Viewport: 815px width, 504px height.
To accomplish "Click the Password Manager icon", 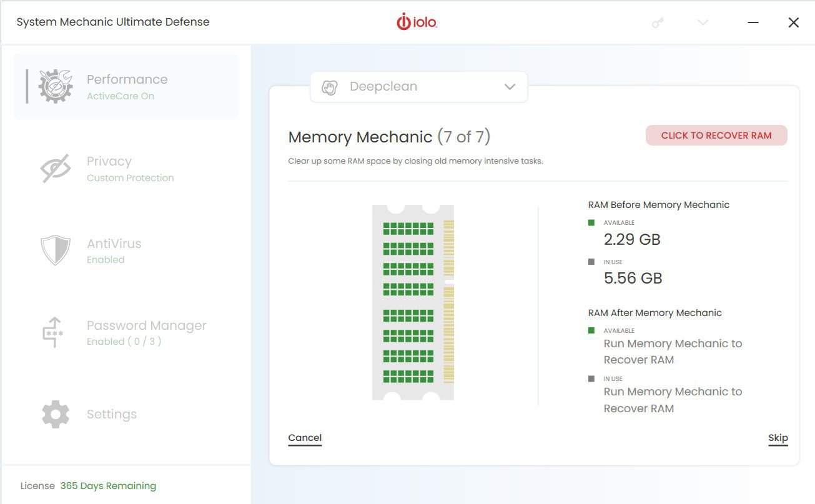I will tap(54, 332).
